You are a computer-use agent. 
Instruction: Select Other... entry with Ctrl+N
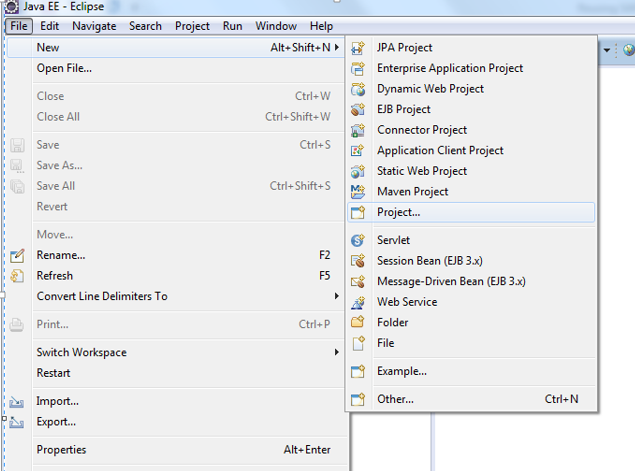tap(471, 399)
